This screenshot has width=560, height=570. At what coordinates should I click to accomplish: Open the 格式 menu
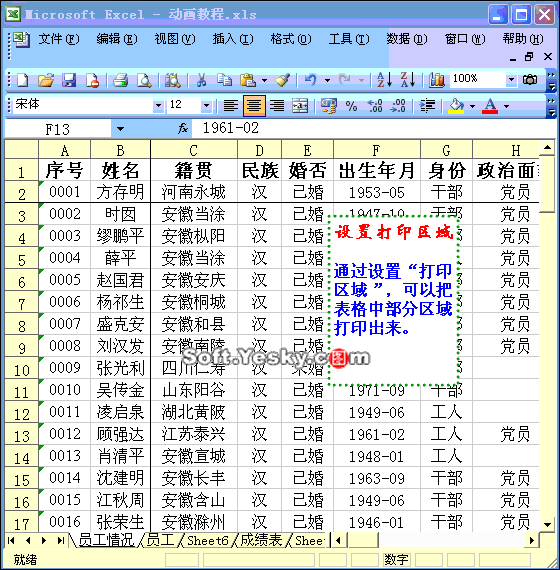click(291, 39)
